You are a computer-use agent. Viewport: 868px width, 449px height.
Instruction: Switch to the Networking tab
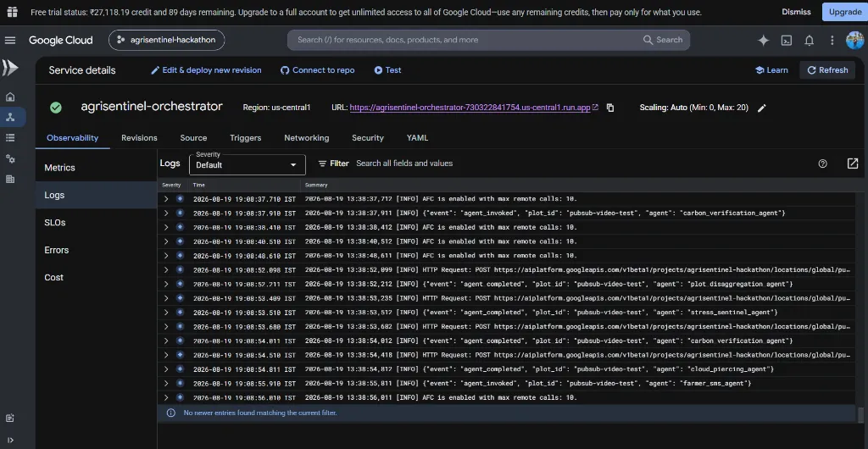(307, 138)
